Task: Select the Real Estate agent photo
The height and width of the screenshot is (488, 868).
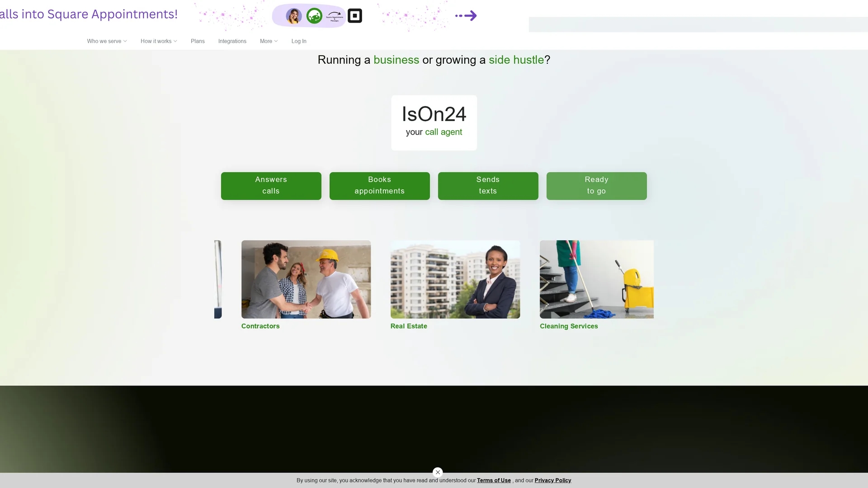Action: [x=455, y=279]
